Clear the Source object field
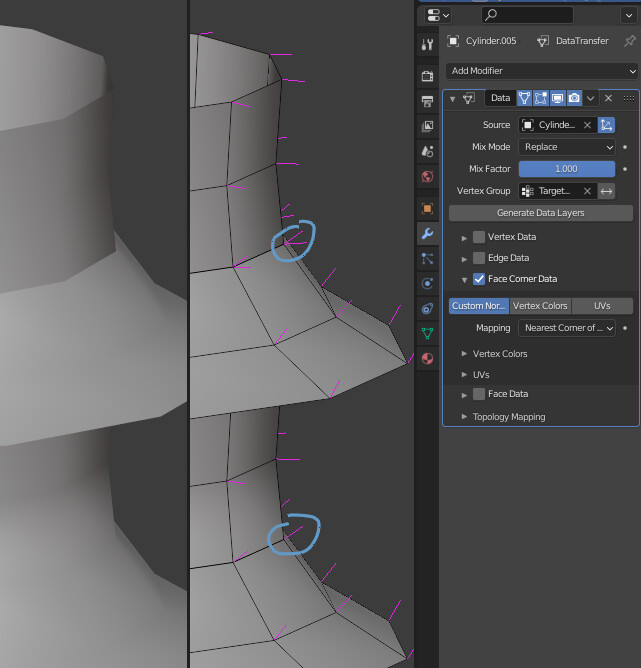The width and height of the screenshot is (641, 668). point(587,125)
